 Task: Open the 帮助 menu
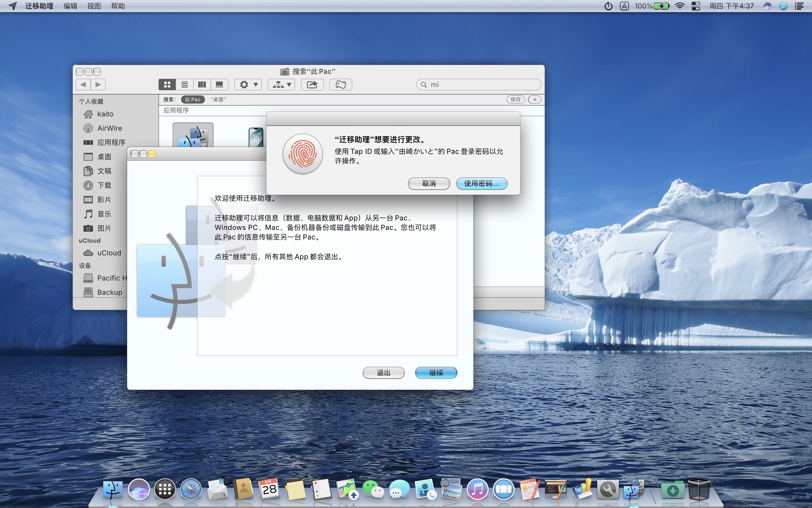(x=118, y=6)
